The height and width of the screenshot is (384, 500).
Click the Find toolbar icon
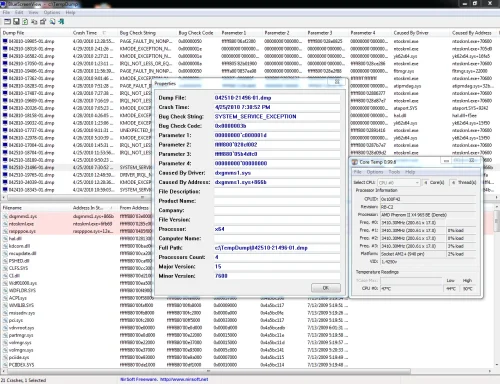[x=52, y=22]
